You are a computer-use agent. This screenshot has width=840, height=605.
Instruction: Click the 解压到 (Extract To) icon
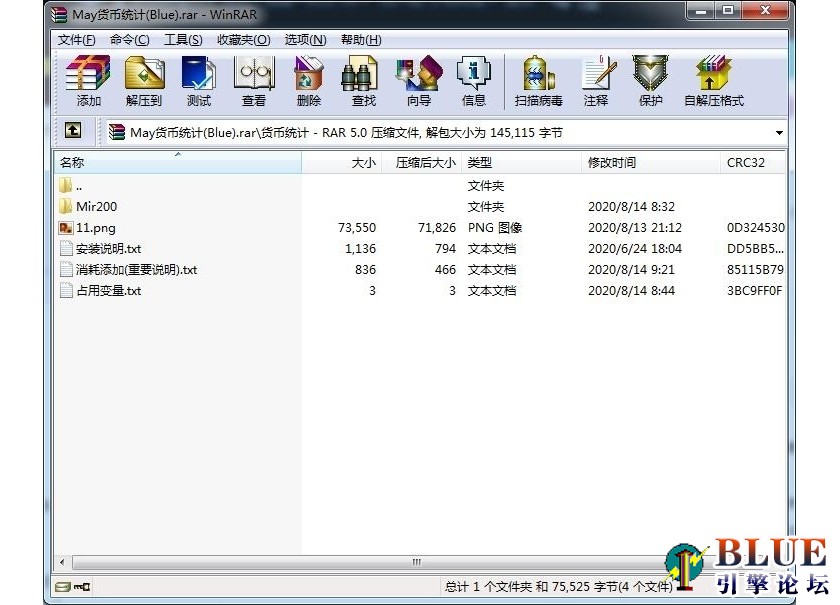144,81
